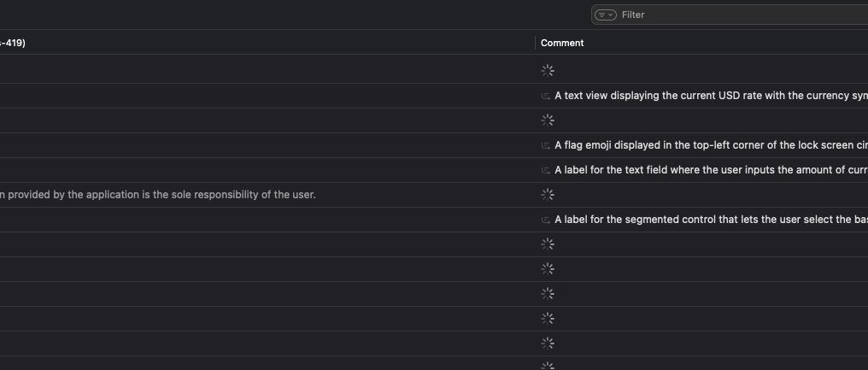The width and height of the screenshot is (868, 370).
Task: Click generated-comment icon beside segmented control comment
Action: [546, 220]
